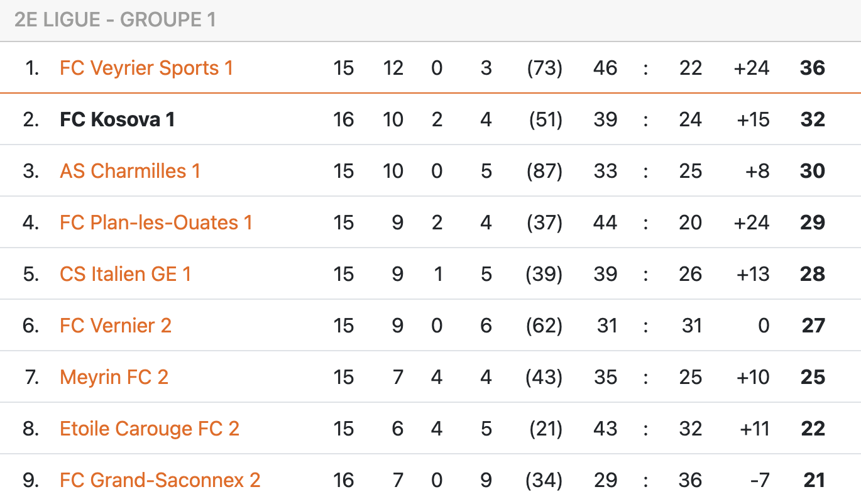Open FC Plan-les-Ouates 1 team page
Image resolution: width=861 pixels, height=504 pixels.
[x=156, y=222]
